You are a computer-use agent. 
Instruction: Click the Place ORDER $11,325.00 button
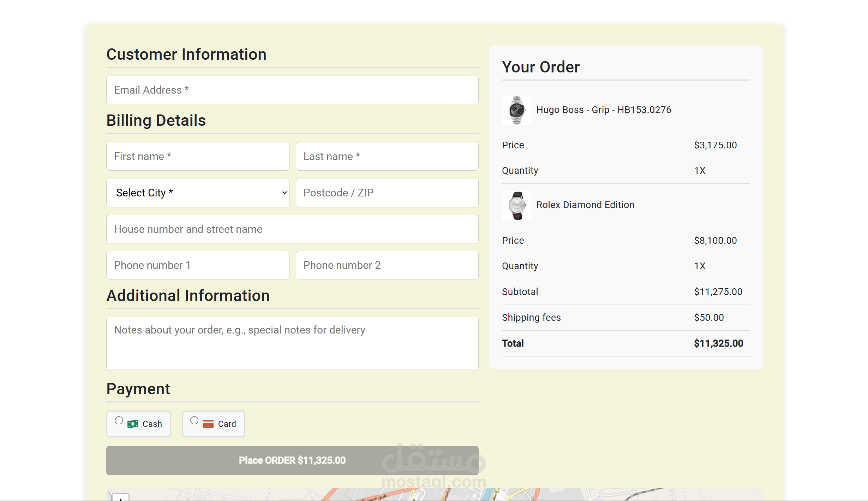(x=292, y=460)
